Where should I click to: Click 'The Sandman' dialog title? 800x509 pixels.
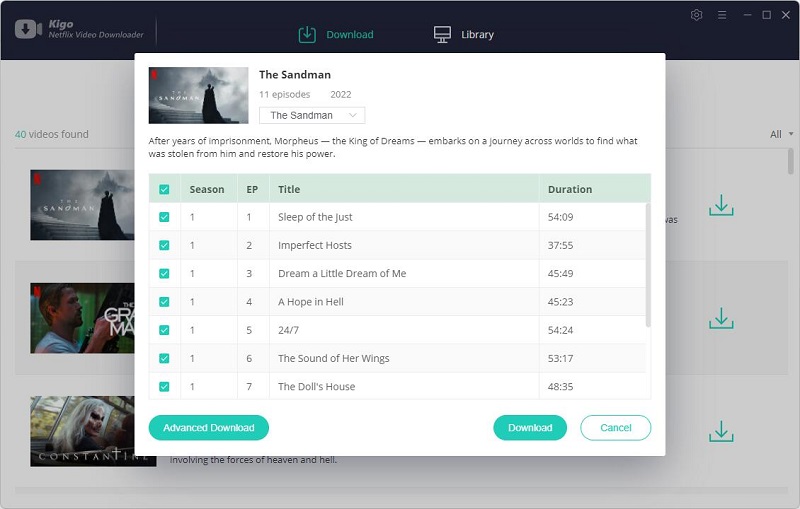(295, 74)
